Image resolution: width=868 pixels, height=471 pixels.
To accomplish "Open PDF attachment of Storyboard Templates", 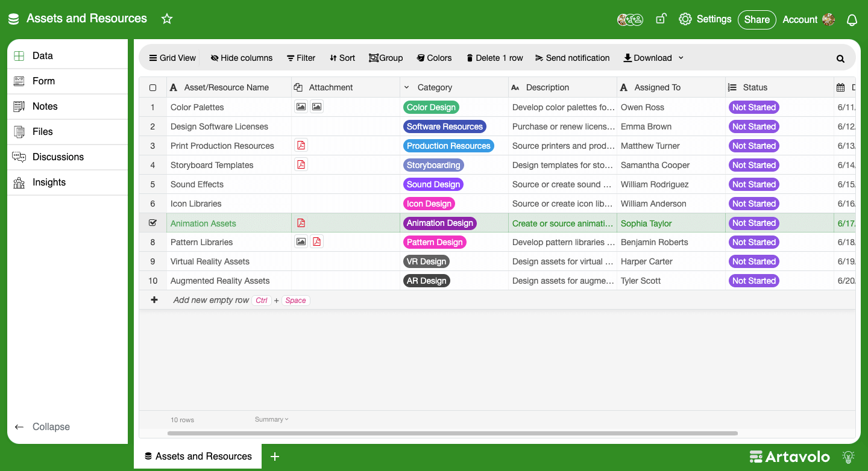I will [301, 164].
